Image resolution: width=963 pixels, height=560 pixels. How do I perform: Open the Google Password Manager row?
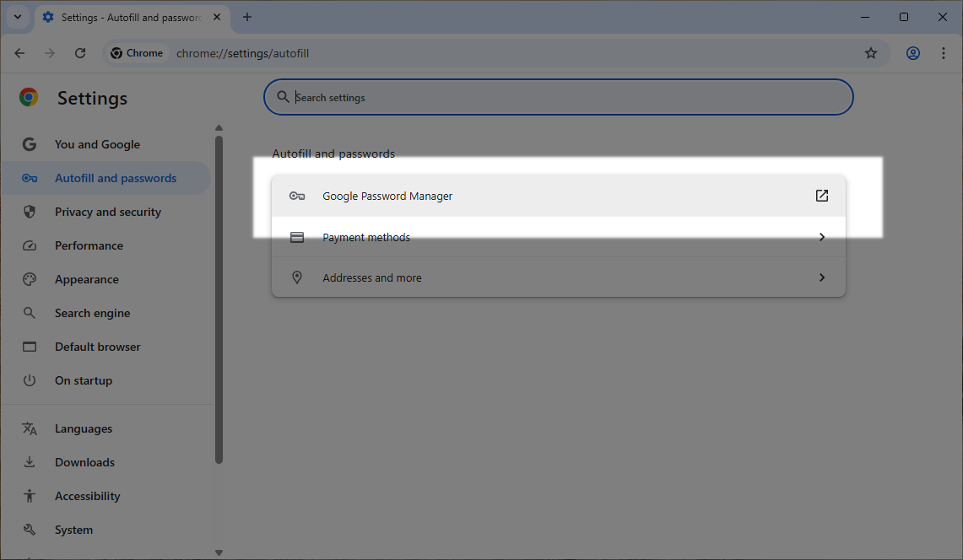tap(558, 196)
